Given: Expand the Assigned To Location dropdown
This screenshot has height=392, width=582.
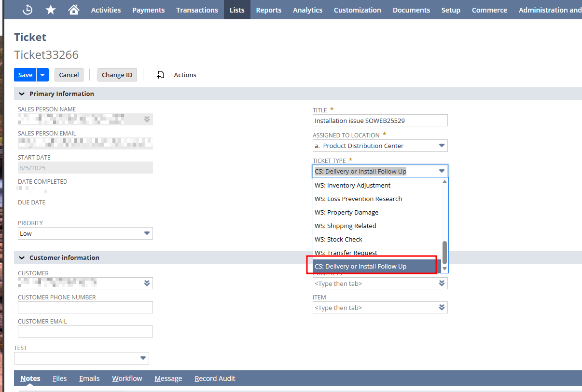Looking at the screenshot, I should tap(441, 146).
